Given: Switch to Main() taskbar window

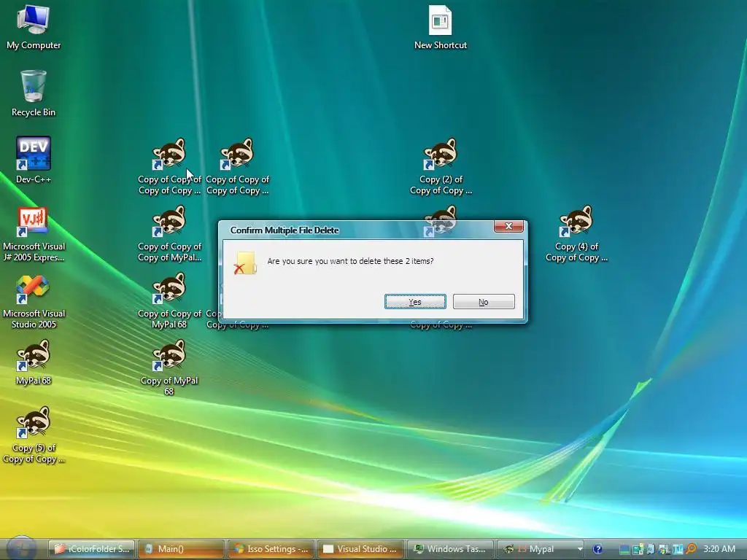Looking at the screenshot, I should (x=181, y=549).
